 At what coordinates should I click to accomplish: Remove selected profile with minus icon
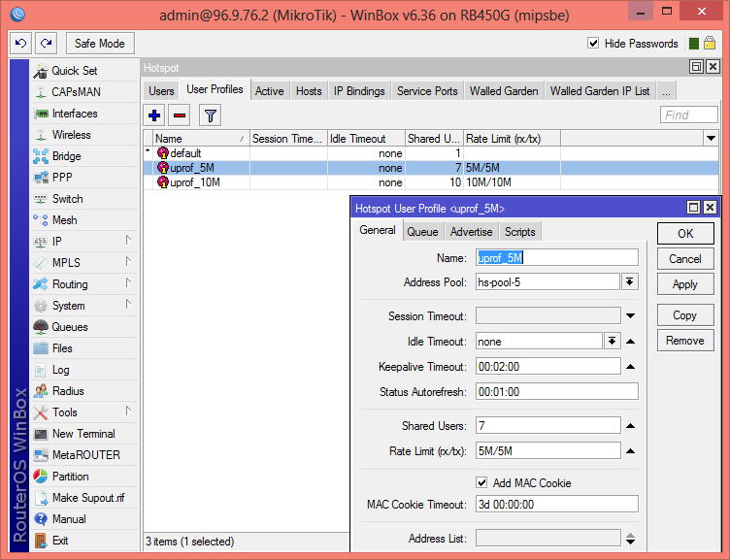tap(180, 115)
